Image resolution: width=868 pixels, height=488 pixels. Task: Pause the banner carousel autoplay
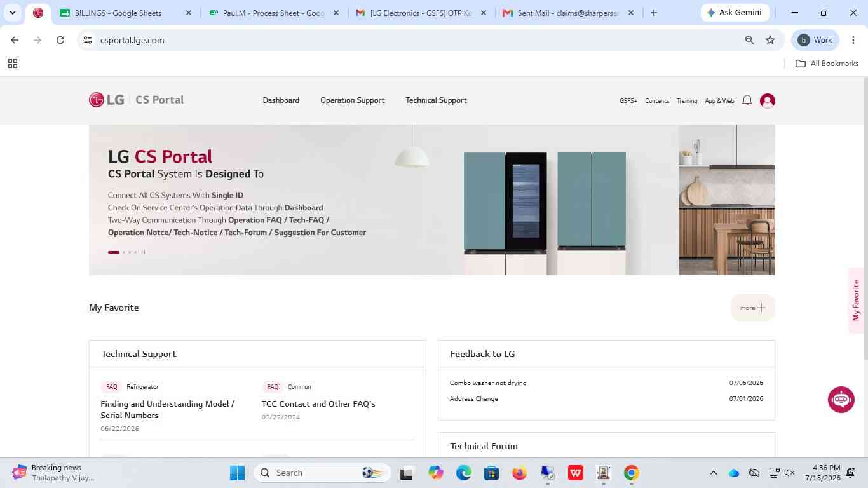(x=143, y=252)
